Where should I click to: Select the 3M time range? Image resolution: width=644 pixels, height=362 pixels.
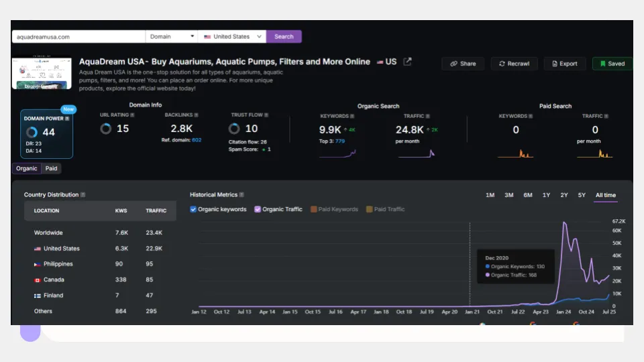509,195
